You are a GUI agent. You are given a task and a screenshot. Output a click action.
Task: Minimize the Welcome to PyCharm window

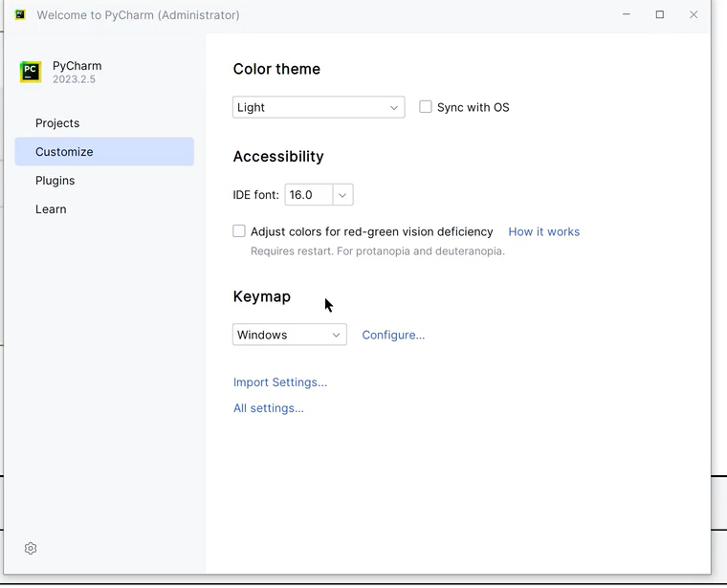coord(626,15)
